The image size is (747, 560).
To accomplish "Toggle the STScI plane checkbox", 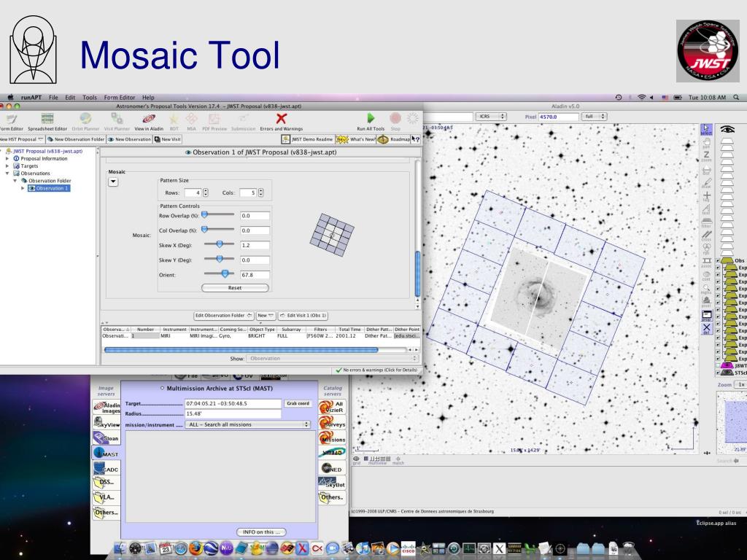I will [718, 373].
